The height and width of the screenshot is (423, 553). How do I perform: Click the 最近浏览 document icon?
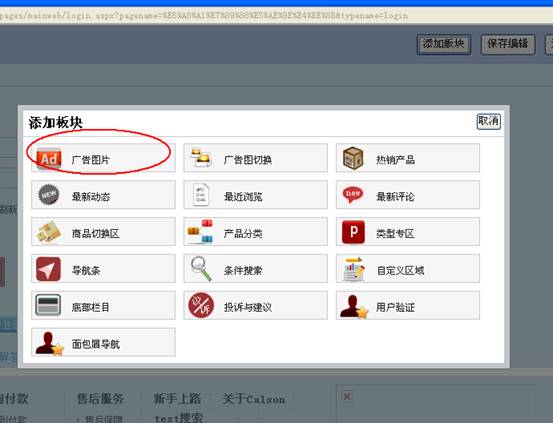click(201, 195)
